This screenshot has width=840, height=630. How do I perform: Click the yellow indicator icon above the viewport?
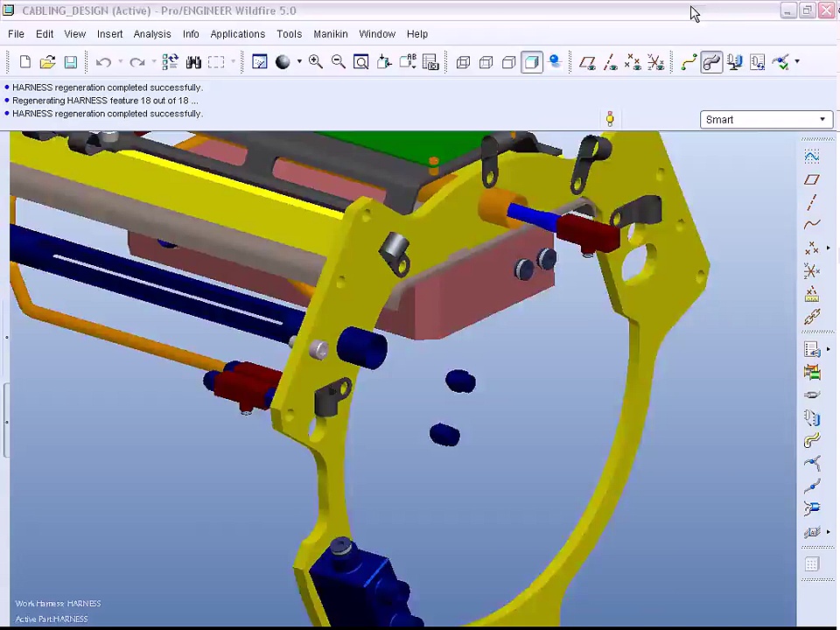click(x=610, y=119)
